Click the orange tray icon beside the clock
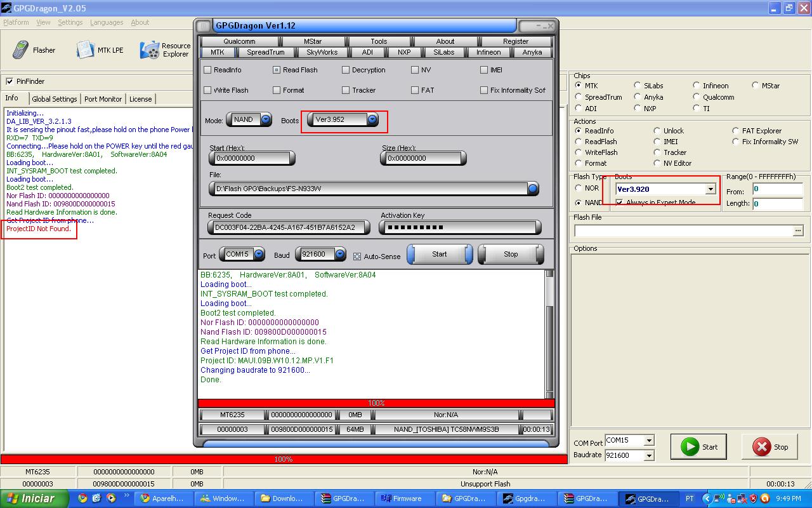812x508 pixels. [x=765, y=498]
